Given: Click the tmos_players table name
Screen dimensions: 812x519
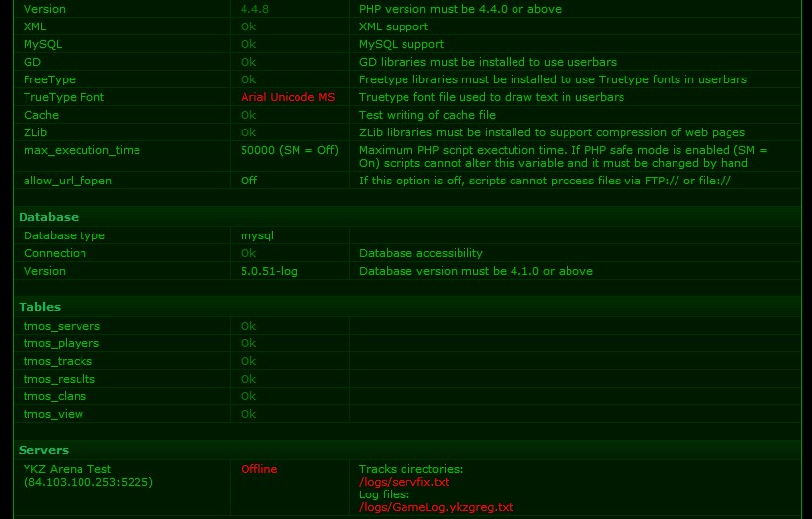Looking at the screenshot, I should click(x=61, y=343).
